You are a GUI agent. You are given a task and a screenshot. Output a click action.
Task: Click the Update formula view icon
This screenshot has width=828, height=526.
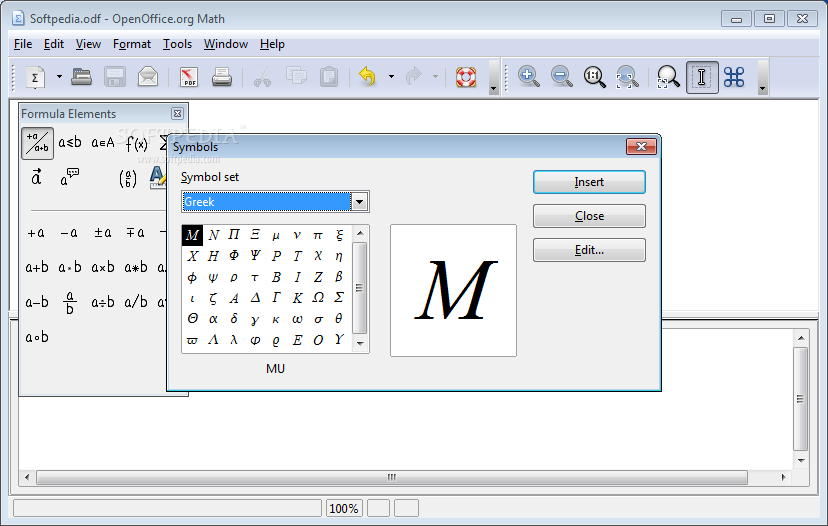668,77
